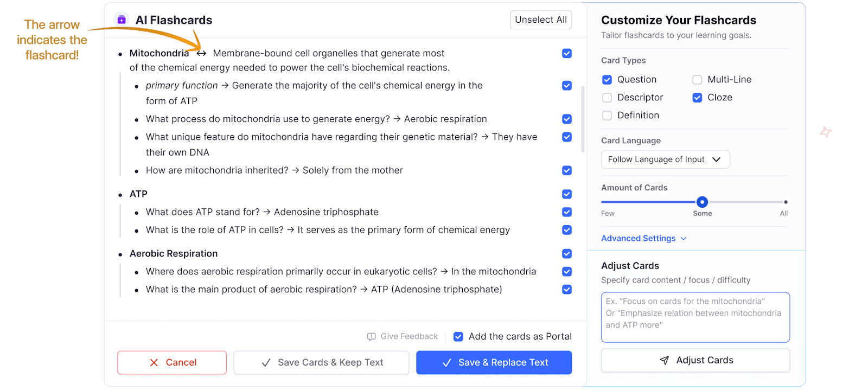Uncheck the Aerobic Respiration group checkbox
Viewport: 868px width, 390px height.
coord(567,254)
